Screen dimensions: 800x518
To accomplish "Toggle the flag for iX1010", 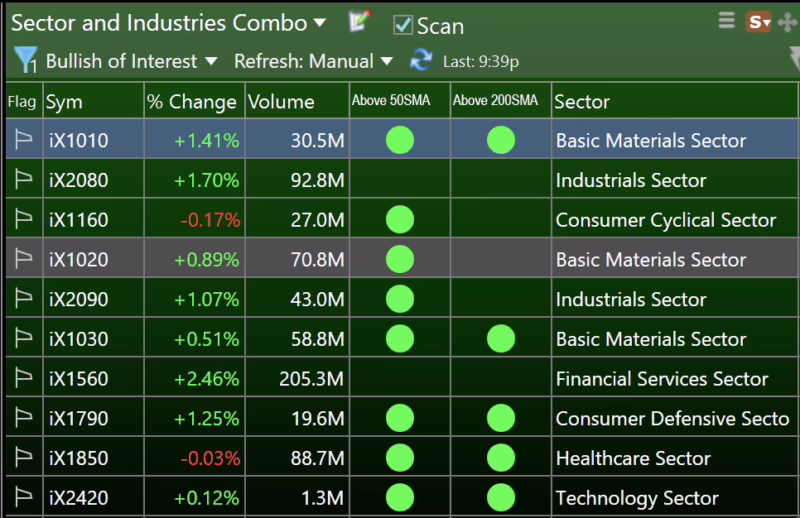I will [x=23, y=140].
